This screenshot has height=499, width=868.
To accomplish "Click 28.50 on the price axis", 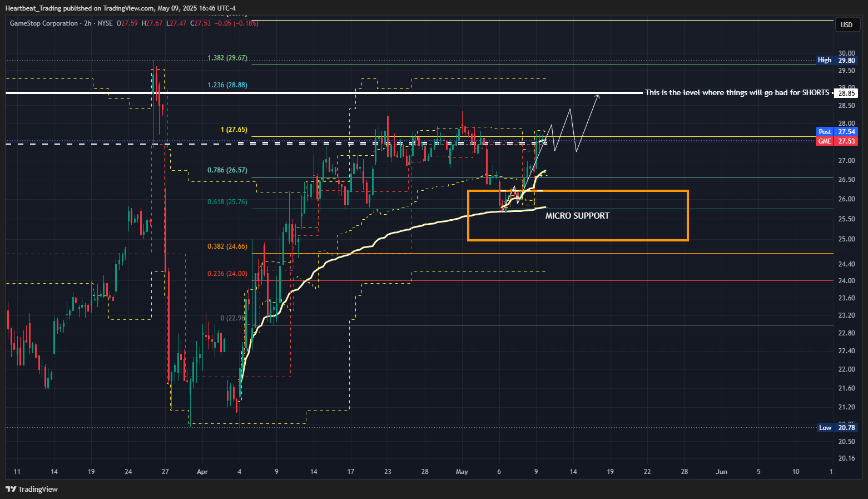I will [846, 106].
